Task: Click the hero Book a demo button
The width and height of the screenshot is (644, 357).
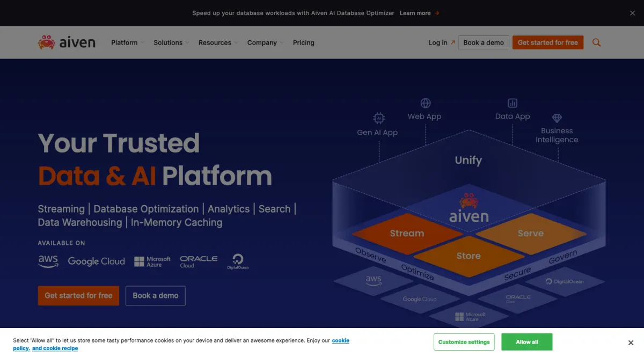Action: 156,295
